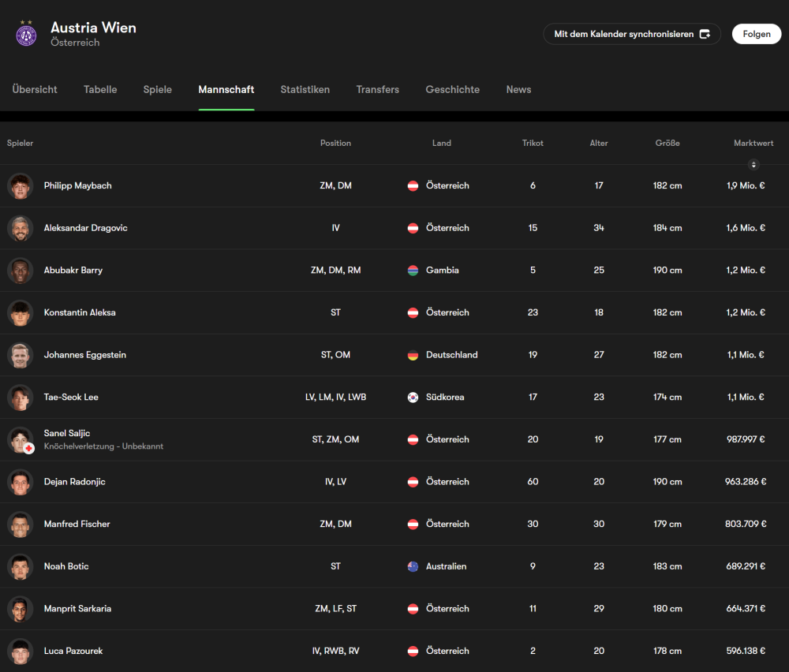Click the Austria Wien club crest
The height and width of the screenshot is (672, 789).
tap(26, 34)
